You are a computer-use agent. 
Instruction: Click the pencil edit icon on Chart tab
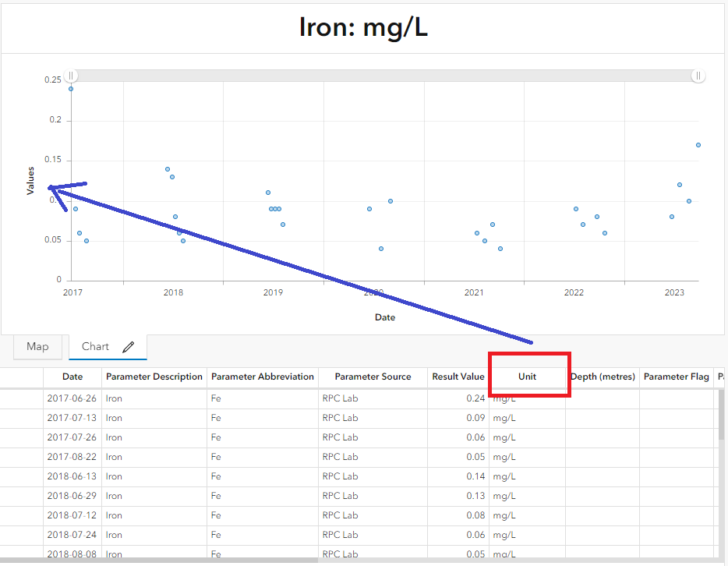129,347
